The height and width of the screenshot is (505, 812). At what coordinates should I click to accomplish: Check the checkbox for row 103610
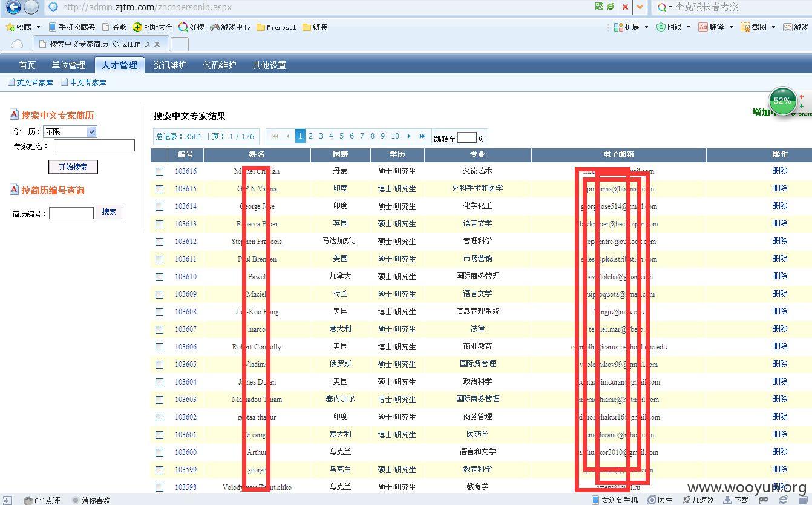[x=159, y=277]
